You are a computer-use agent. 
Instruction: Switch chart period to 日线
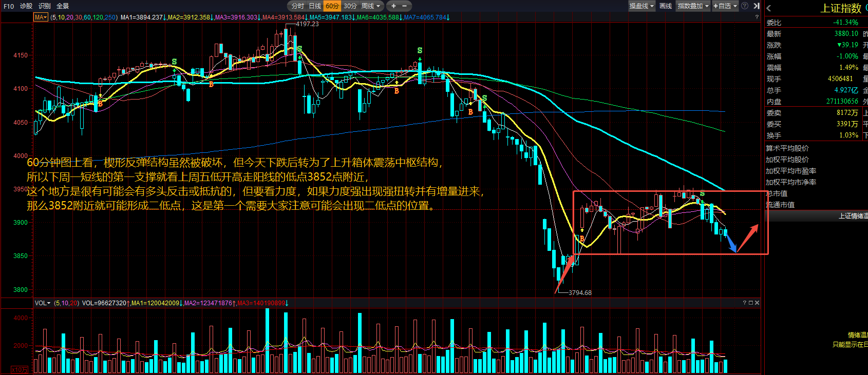pyautogui.click(x=315, y=6)
